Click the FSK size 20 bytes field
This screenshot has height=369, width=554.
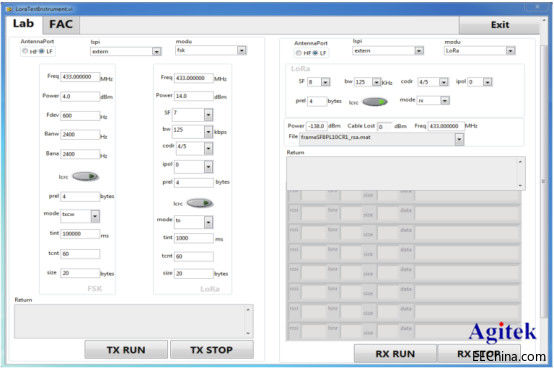tap(80, 273)
